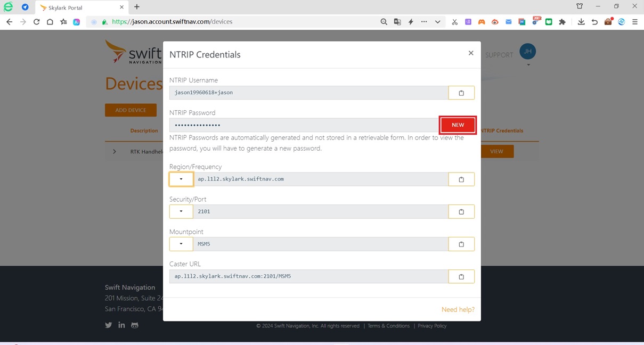Open the Region/Frequency dropdown

(x=181, y=179)
